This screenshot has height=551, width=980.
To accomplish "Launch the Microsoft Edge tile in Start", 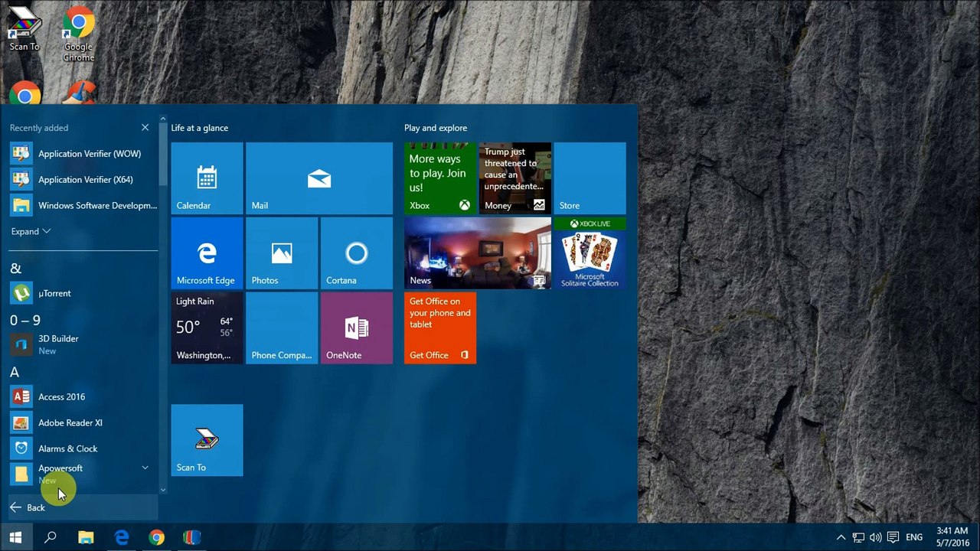I will (207, 253).
